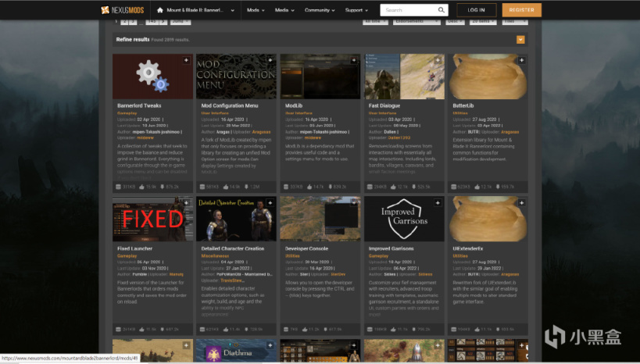This screenshot has height=364, width=640.
Task: Click the LOG IN button
Action: 477,10
